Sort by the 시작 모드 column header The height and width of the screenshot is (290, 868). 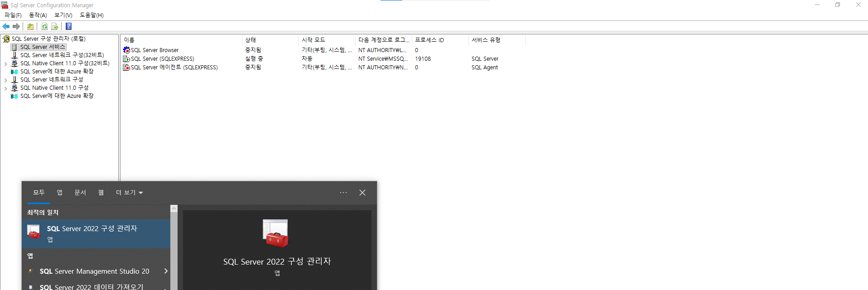[327, 40]
